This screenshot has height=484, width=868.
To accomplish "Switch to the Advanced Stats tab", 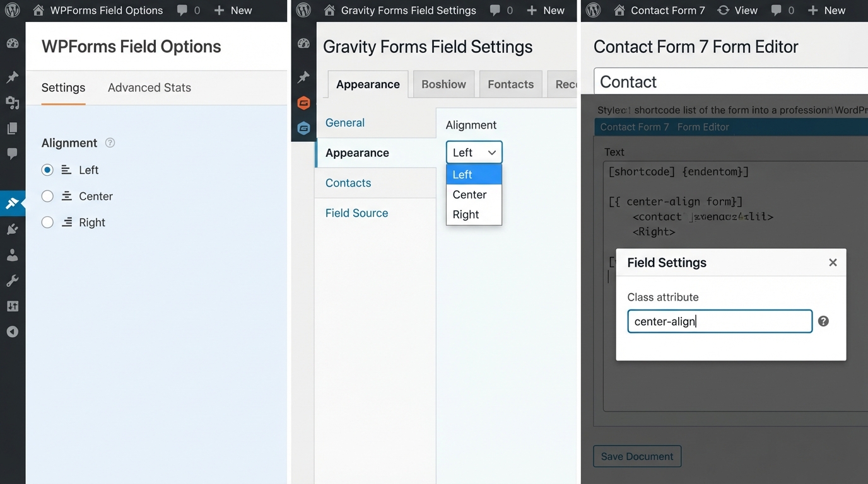I will 149,88.
